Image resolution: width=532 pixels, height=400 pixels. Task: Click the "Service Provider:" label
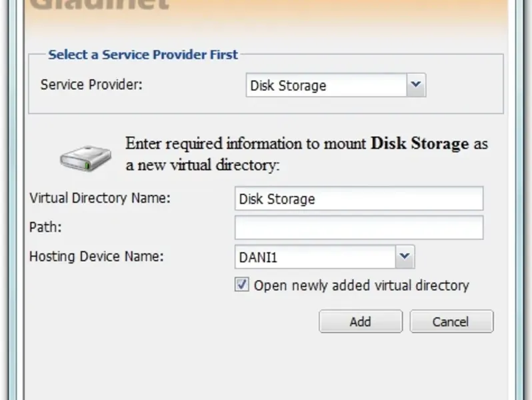(x=91, y=85)
